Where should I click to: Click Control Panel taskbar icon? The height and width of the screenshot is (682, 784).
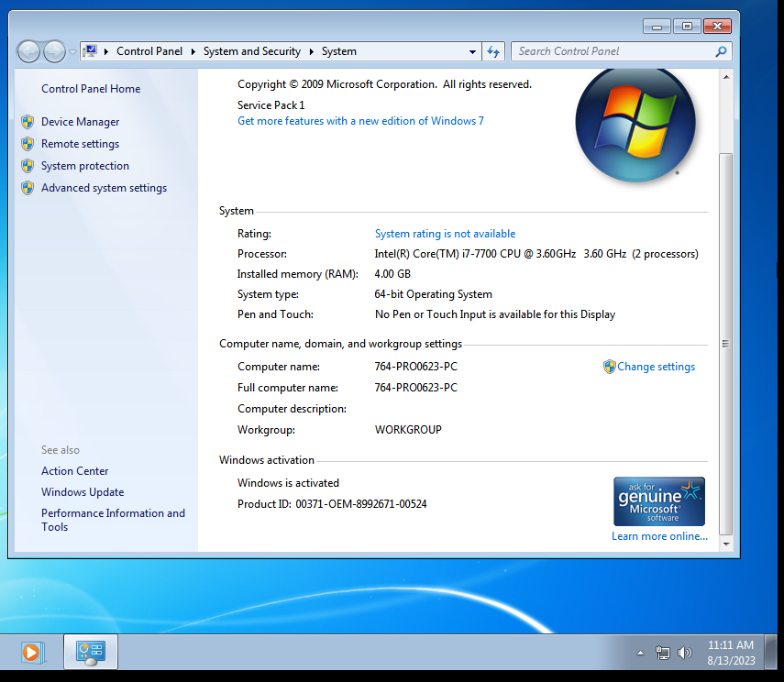pyautogui.click(x=91, y=652)
